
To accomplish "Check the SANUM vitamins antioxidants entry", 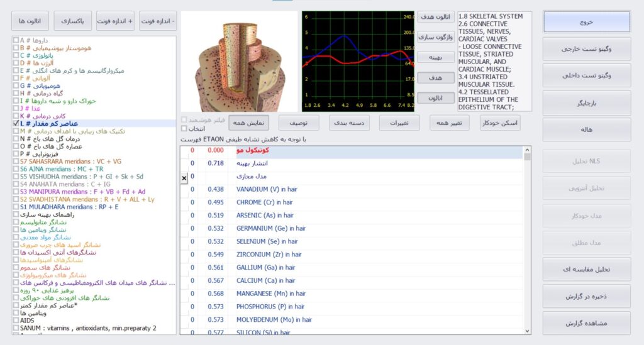I will (x=16, y=328).
